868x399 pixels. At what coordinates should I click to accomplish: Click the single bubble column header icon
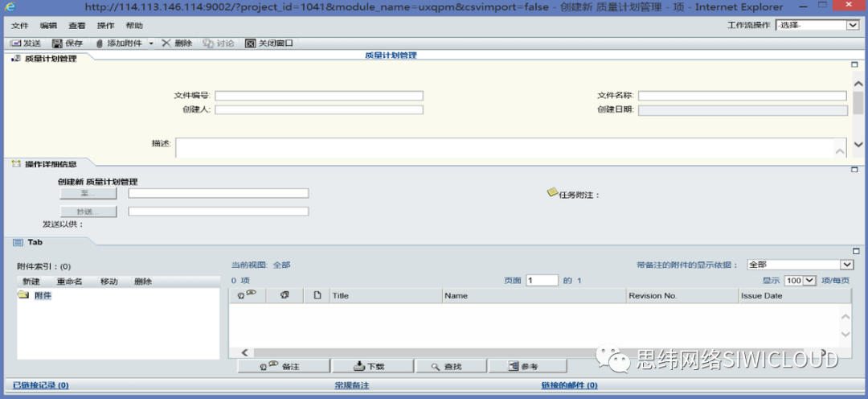point(285,295)
